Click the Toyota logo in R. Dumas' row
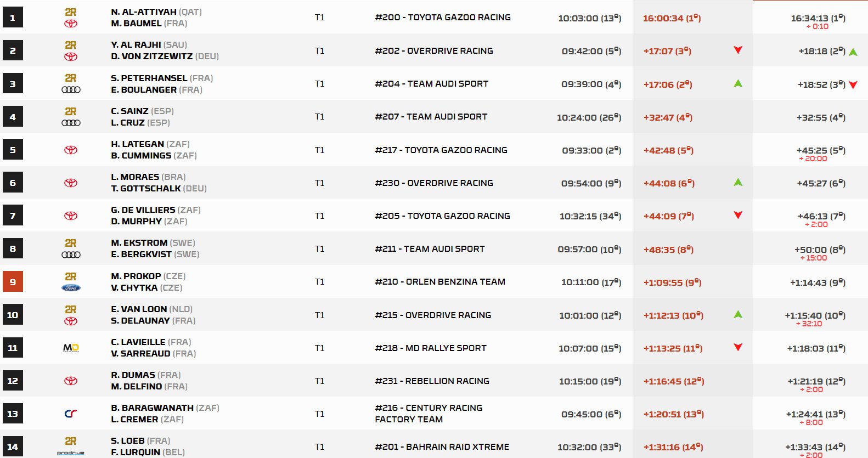The image size is (868, 458). 71,381
